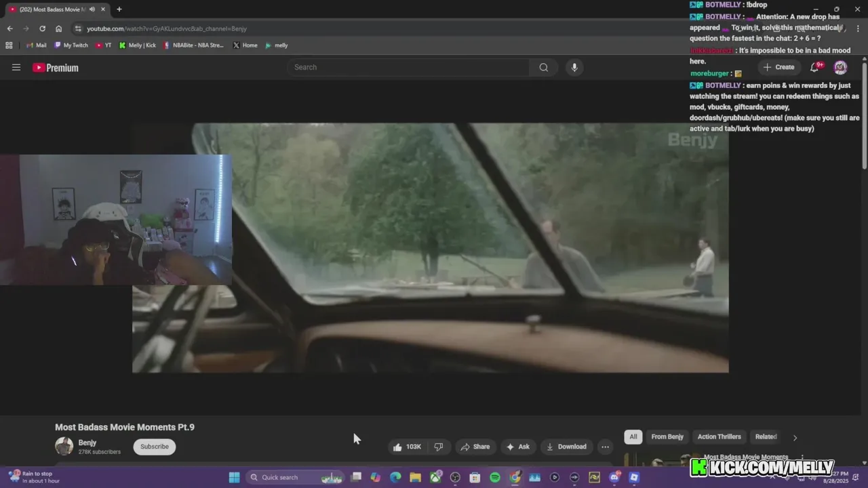Show next filter chips arrow
This screenshot has height=488, width=868.
[x=795, y=437]
